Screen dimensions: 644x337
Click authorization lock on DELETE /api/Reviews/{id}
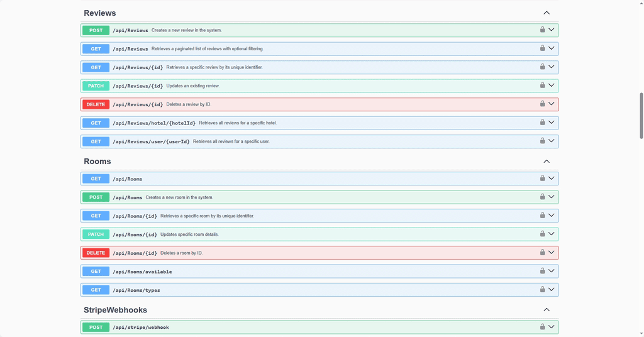point(542,104)
